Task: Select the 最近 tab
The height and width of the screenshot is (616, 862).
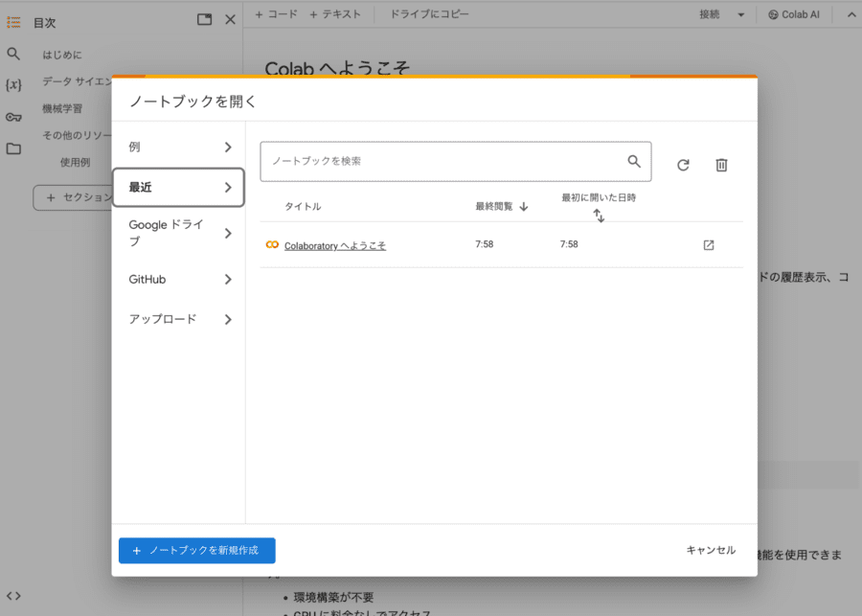Action: click(x=178, y=188)
